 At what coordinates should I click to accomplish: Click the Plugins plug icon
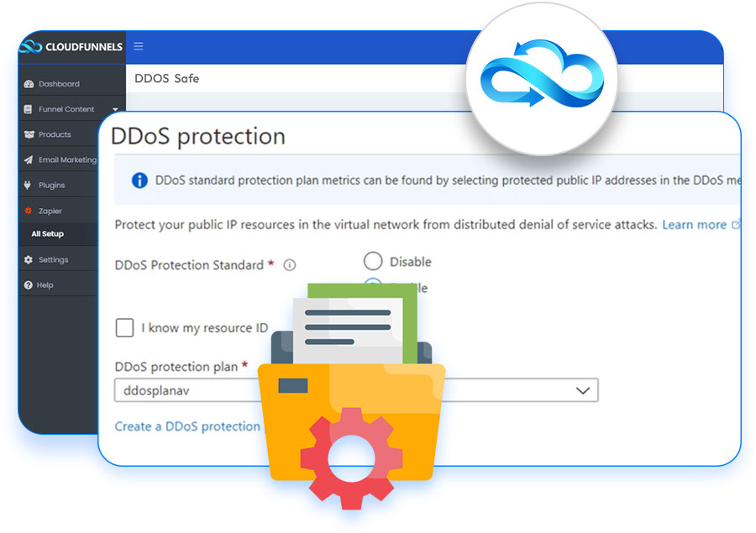(x=29, y=186)
